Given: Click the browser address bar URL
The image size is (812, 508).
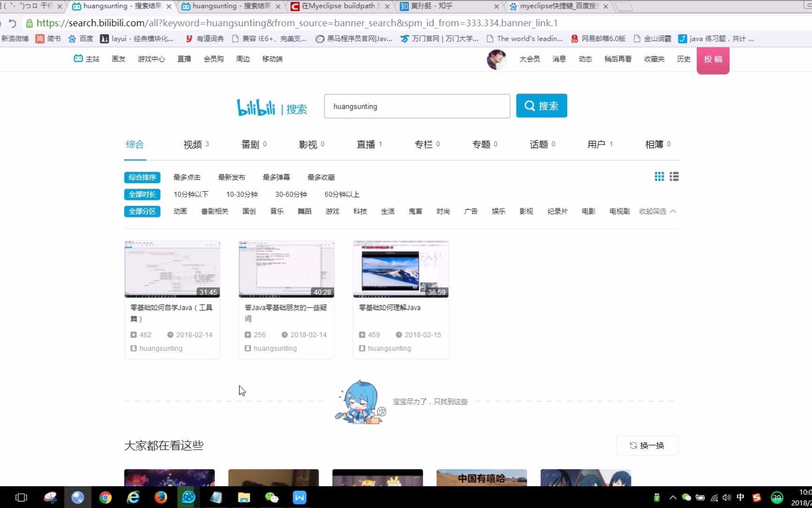Looking at the screenshot, I should (x=297, y=23).
